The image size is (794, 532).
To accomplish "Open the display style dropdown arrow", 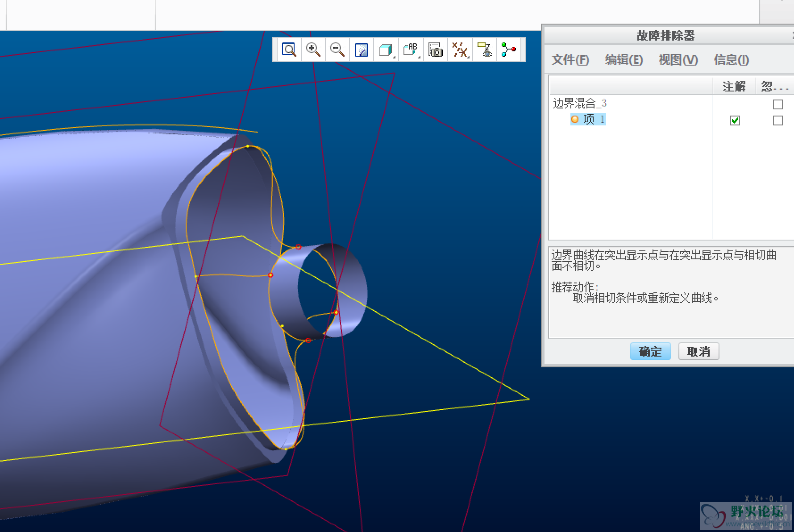I will pyautogui.click(x=394, y=57).
